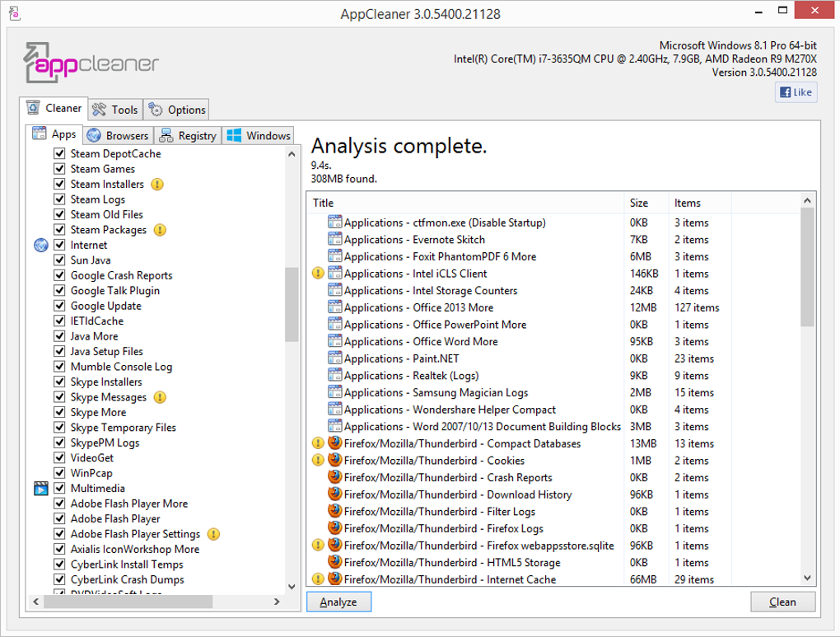Click the app list scroll-up arrow

tap(292, 154)
